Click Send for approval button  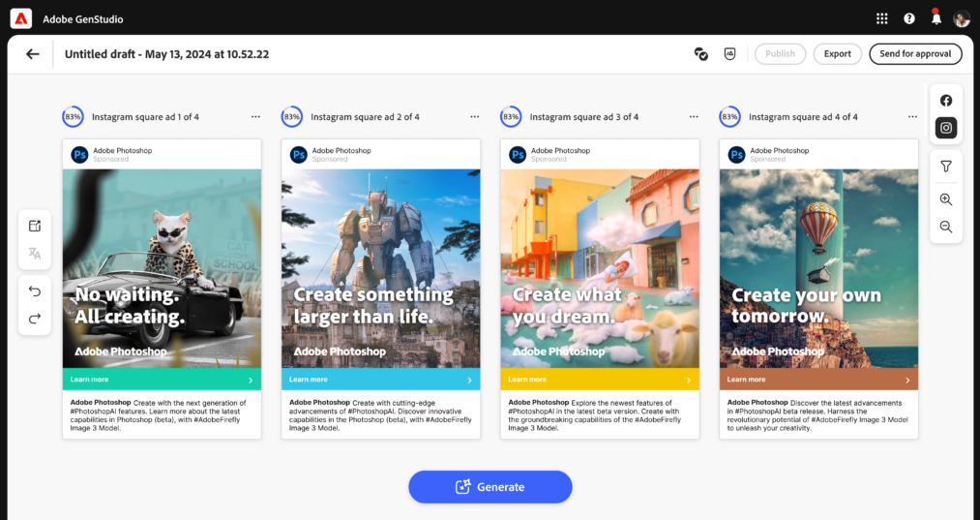click(x=914, y=54)
